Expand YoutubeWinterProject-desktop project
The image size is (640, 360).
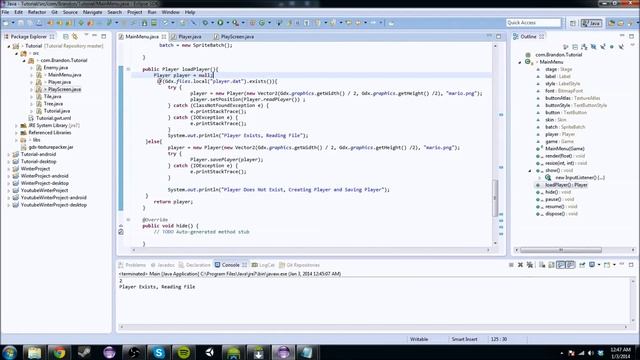click(x=9, y=205)
